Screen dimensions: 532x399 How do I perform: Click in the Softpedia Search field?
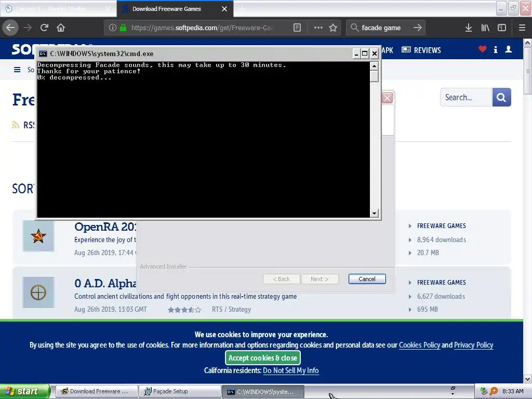(x=466, y=97)
